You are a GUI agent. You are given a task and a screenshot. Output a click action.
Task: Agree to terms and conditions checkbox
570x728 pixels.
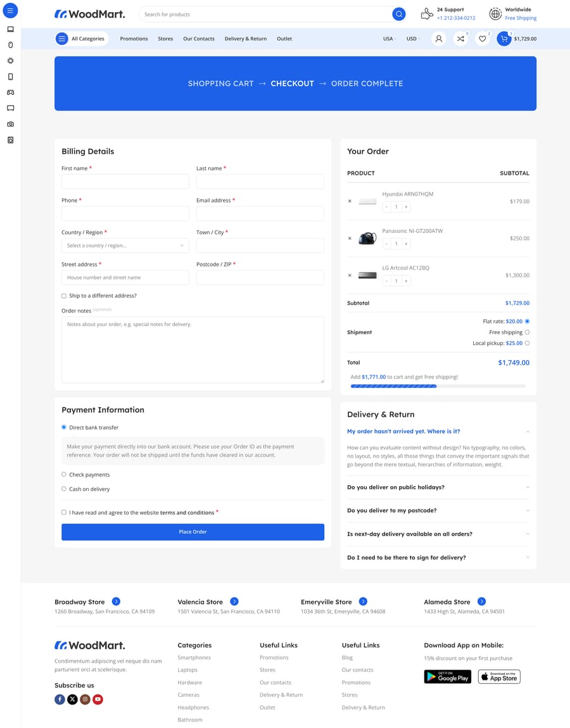64,513
